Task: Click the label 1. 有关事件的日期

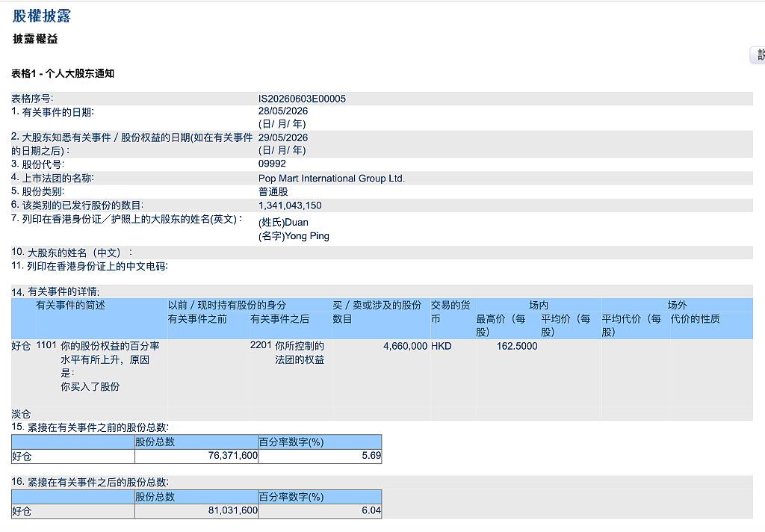Action: click(53, 112)
